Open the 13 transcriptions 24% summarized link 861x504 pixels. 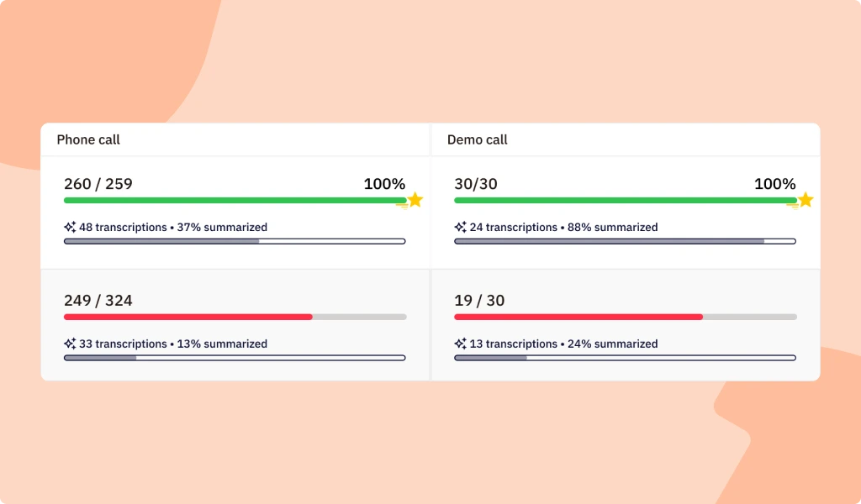[x=563, y=344]
